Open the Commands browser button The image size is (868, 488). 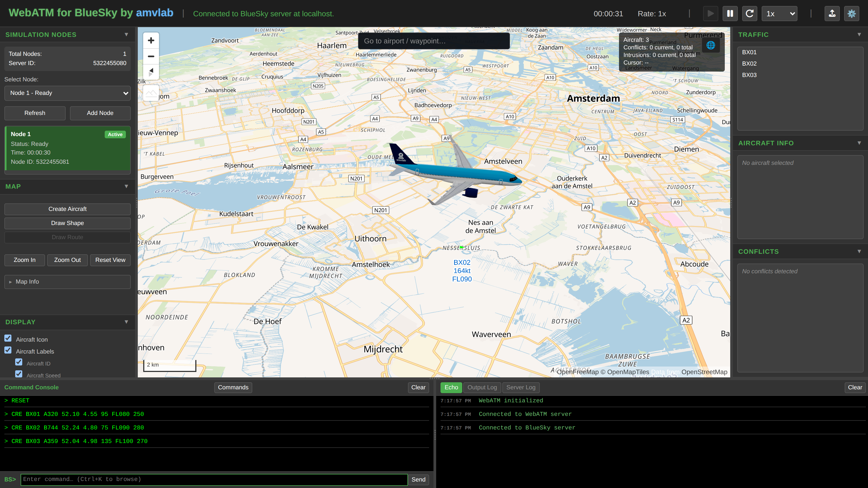[x=233, y=387]
